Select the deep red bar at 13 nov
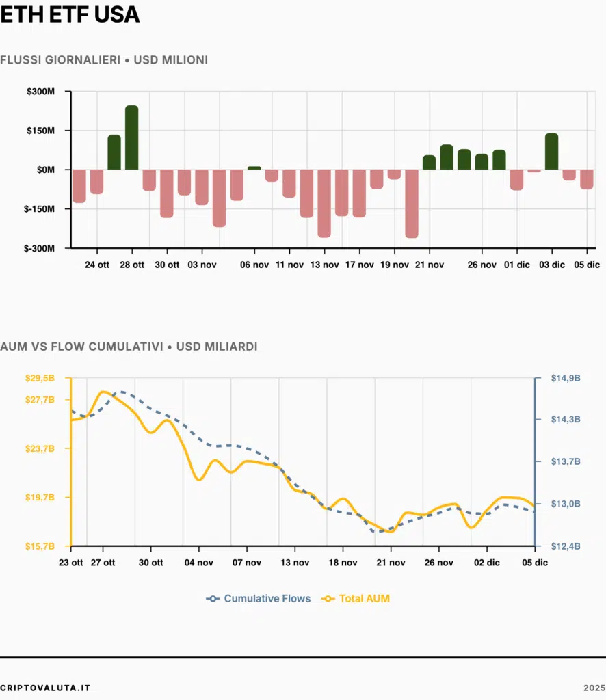Screen dimensions: 606x700 324,203
